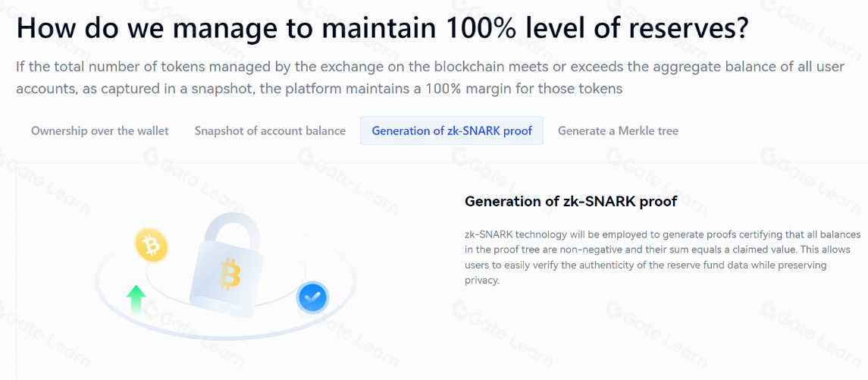Viewport: 868px width, 380px height.
Task: Open the Ownership over the wallet tab
Action: [x=100, y=130]
